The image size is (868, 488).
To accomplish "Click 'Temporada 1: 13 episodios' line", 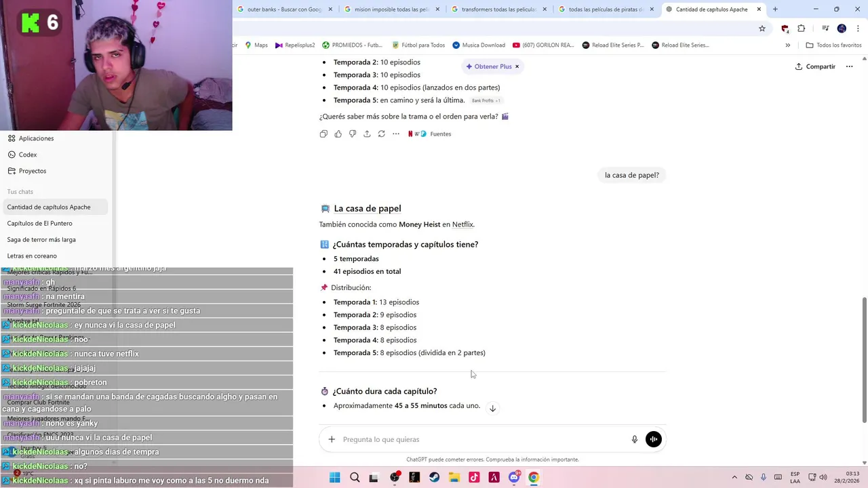I will tap(376, 302).
